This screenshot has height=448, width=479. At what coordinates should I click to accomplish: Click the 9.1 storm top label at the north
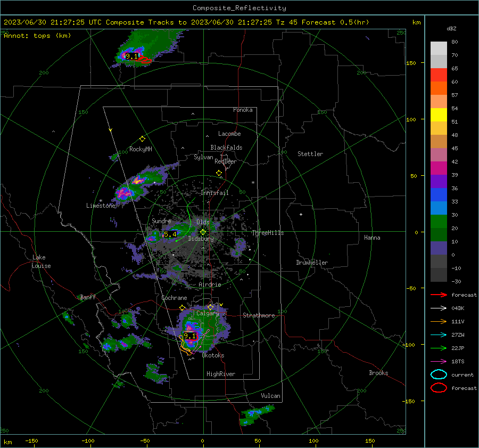point(131,56)
